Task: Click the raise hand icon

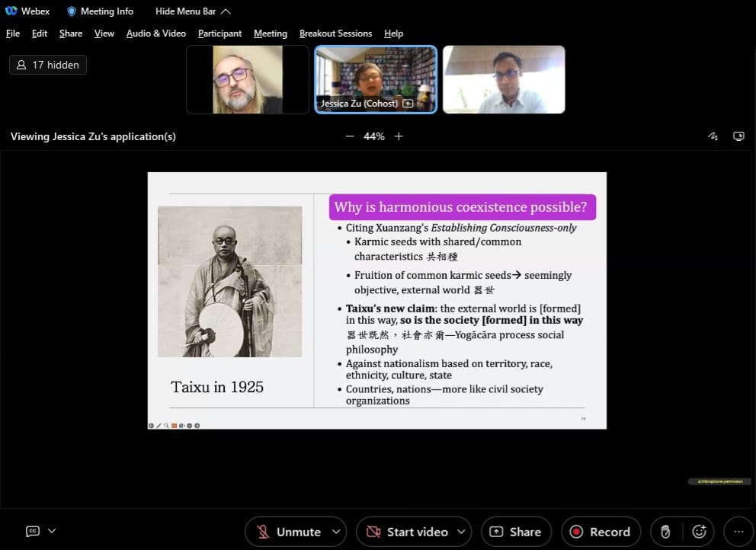Action: coord(665,532)
